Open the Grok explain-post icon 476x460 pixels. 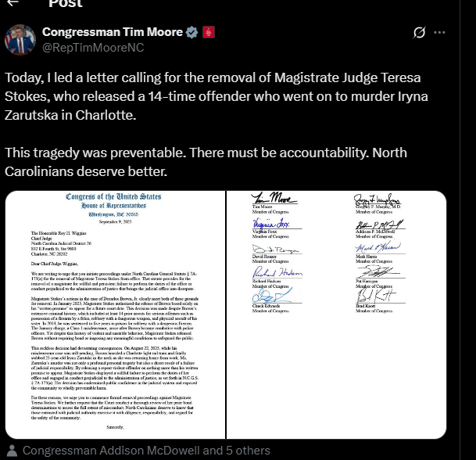[x=419, y=32]
